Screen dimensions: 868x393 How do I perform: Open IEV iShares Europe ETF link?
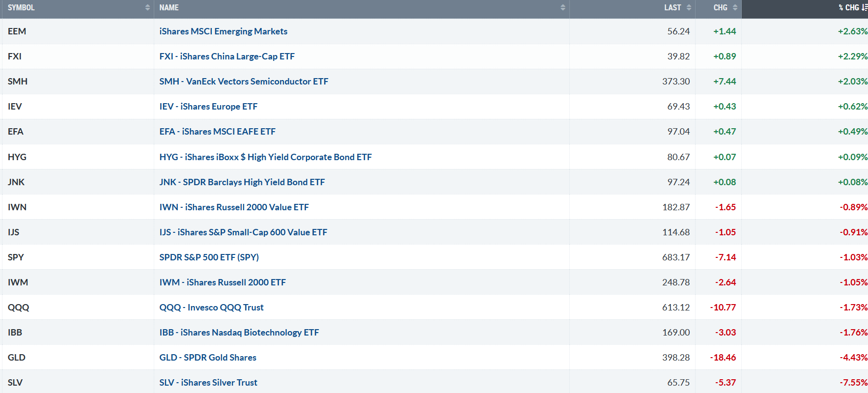pyautogui.click(x=208, y=107)
